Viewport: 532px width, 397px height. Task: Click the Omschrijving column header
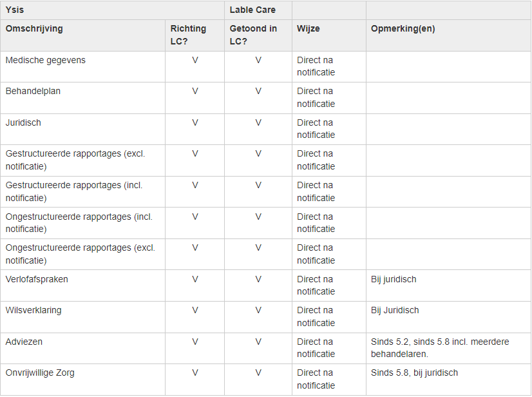(34, 29)
